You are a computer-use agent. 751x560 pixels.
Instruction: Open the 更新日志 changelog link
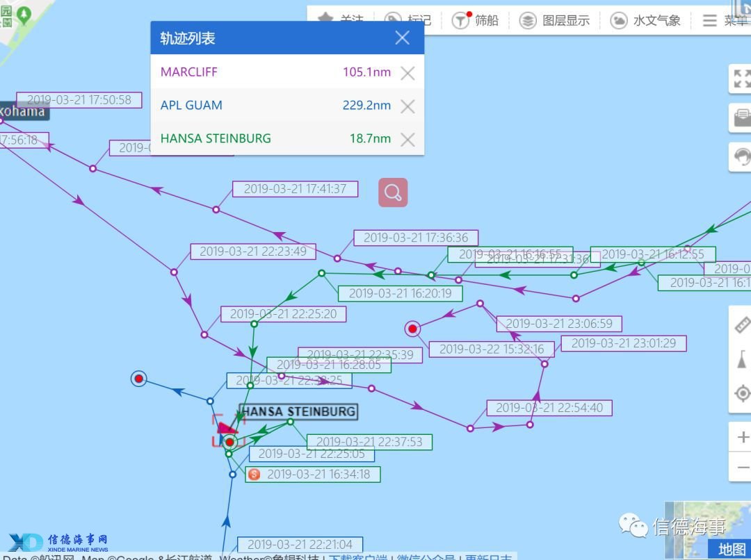coord(488,557)
